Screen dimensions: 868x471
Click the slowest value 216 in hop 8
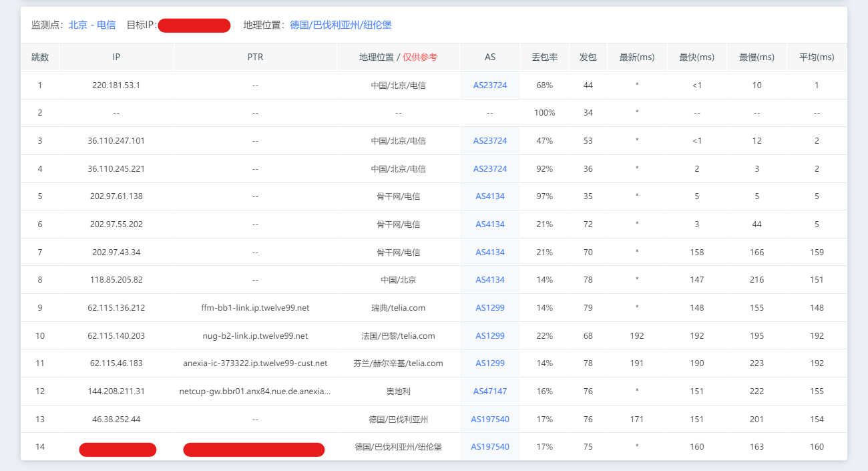point(756,280)
